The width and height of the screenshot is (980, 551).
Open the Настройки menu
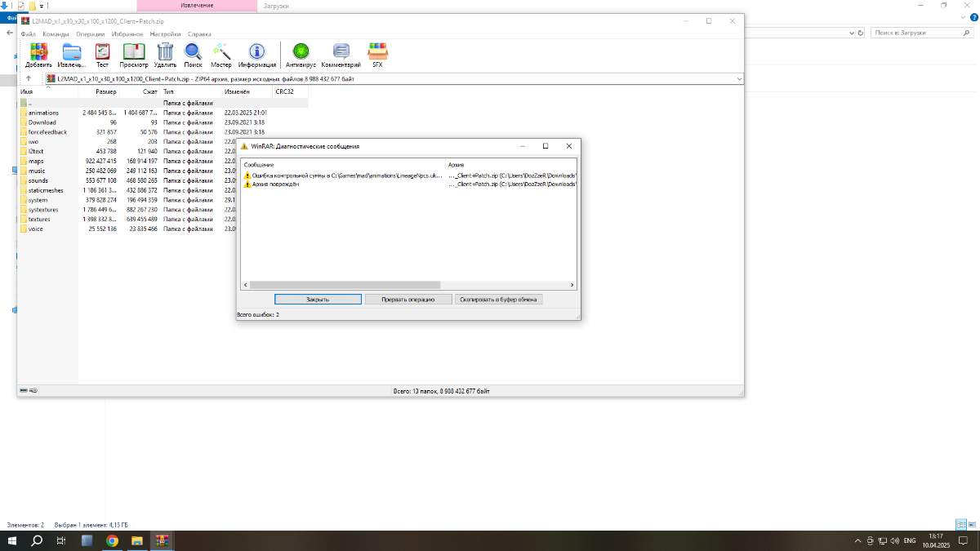pos(165,34)
